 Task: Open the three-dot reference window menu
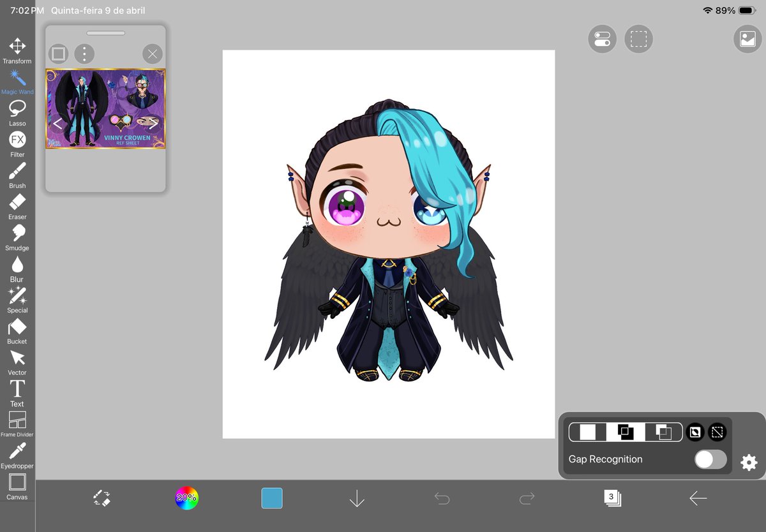coord(84,54)
